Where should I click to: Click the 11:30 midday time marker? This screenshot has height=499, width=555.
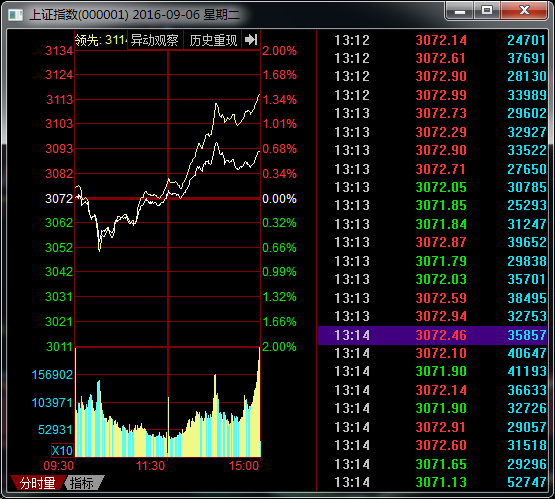[150, 466]
